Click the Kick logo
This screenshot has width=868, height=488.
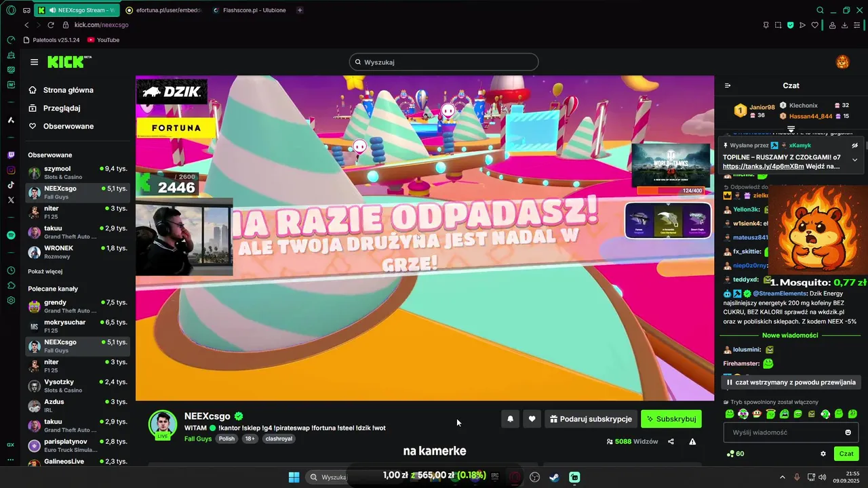68,62
